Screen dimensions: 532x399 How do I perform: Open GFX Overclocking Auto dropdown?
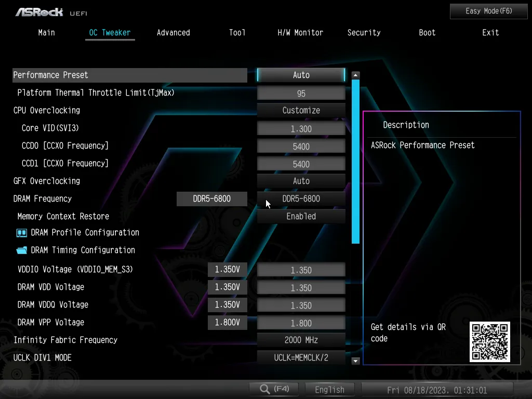[x=301, y=181]
